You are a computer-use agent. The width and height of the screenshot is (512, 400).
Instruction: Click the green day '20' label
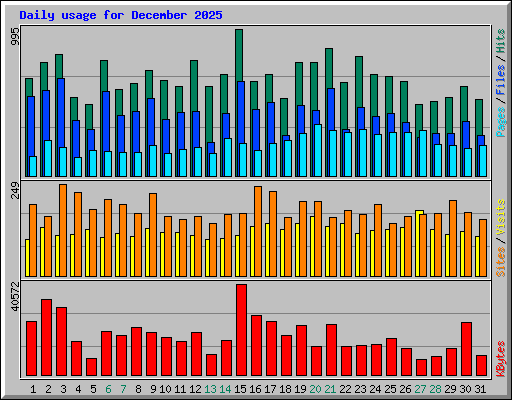[315, 389]
